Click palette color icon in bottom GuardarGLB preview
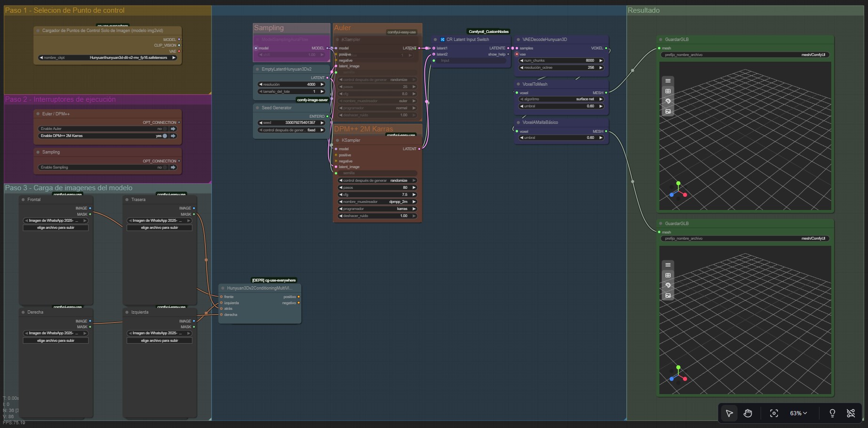The width and height of the screenshot is (868, 428). pyautogui.click(x=668, y=285)
